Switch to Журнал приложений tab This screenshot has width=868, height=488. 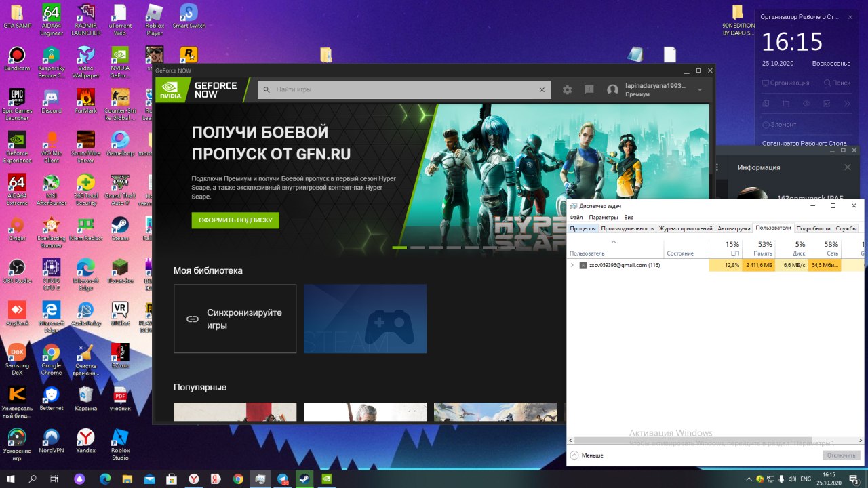click(x=686, y=228)
